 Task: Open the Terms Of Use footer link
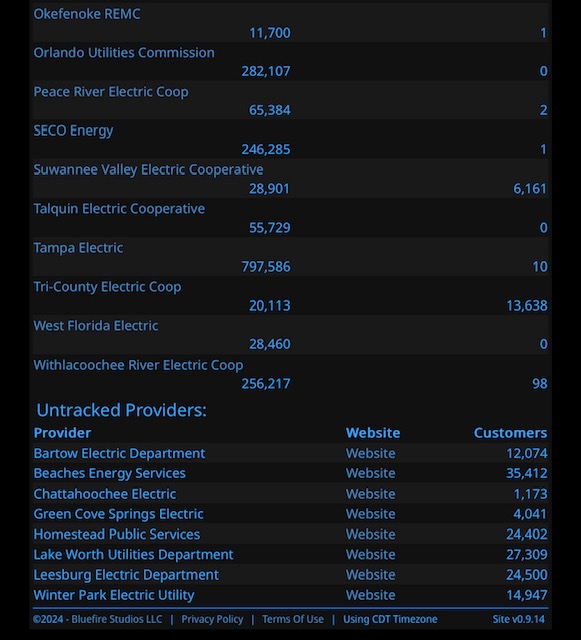pos(293,620)
